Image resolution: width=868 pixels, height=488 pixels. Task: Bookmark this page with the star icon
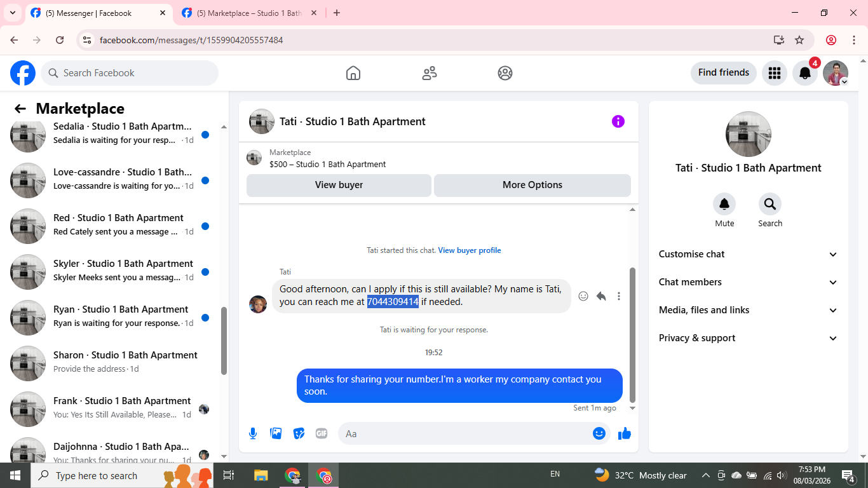(x=799, y=40)
